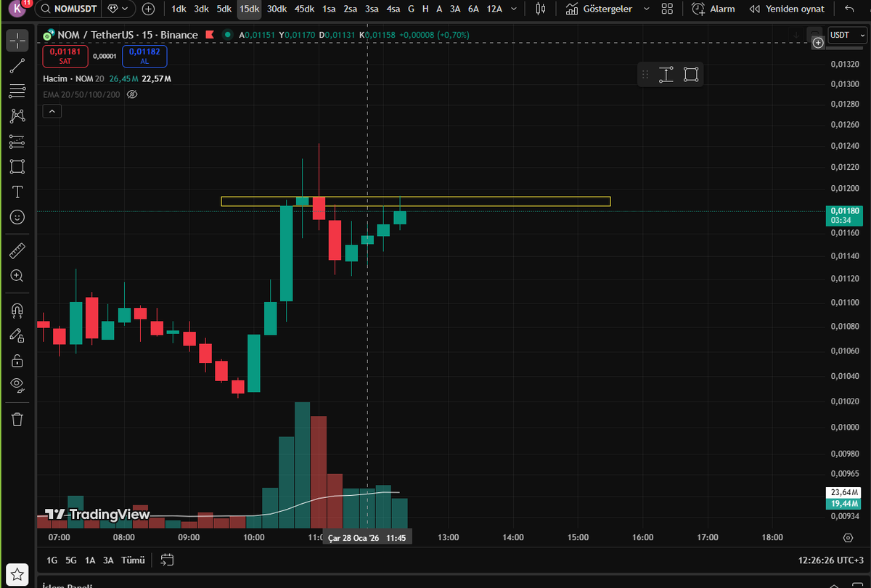Switch to 12A timeframe

click(x=494, y=9)
